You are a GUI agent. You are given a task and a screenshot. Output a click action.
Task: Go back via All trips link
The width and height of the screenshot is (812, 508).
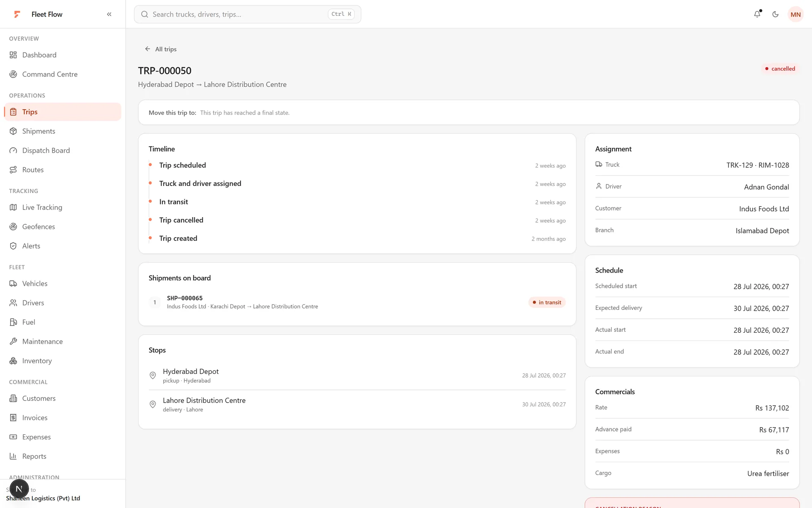point(161,49)
